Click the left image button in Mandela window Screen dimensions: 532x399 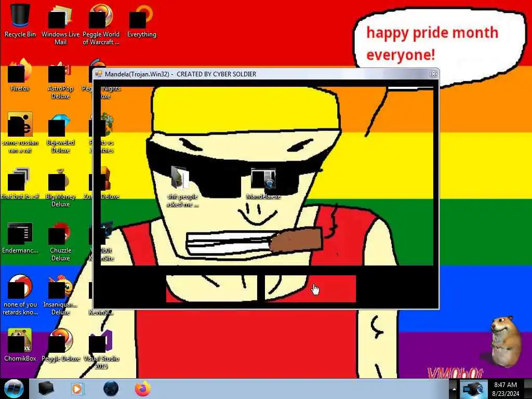click(x=211, y=288)
